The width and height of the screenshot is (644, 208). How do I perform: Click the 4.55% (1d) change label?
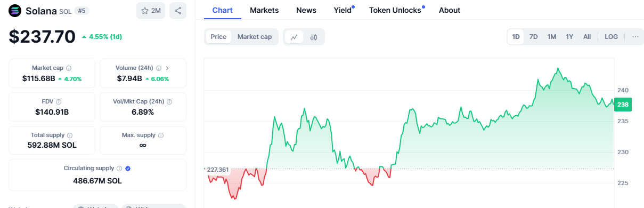click(x=102, y=37)
